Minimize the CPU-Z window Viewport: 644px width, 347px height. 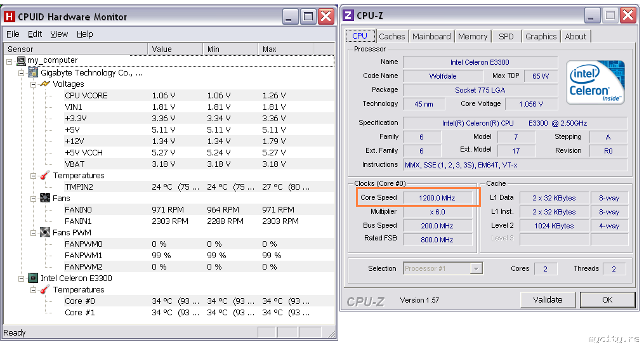tap(591, 16)
